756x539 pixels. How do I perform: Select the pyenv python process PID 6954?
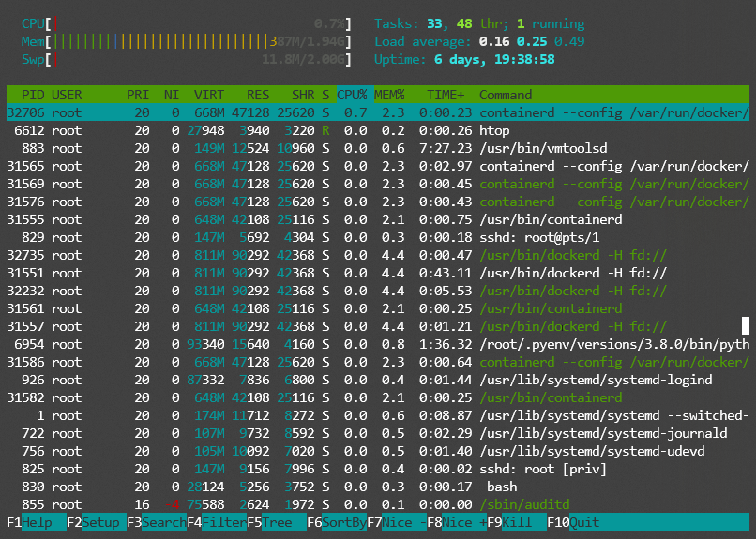click(378, 344)
